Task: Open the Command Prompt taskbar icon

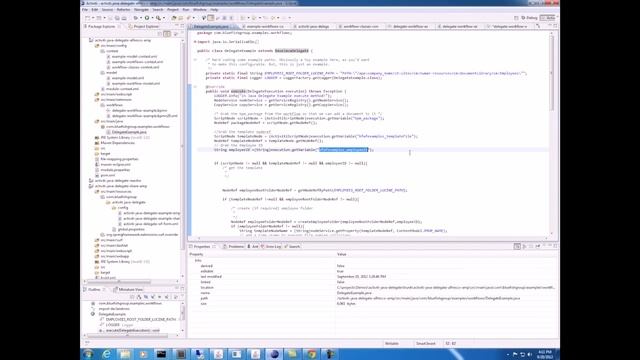Action: point(161,354)
